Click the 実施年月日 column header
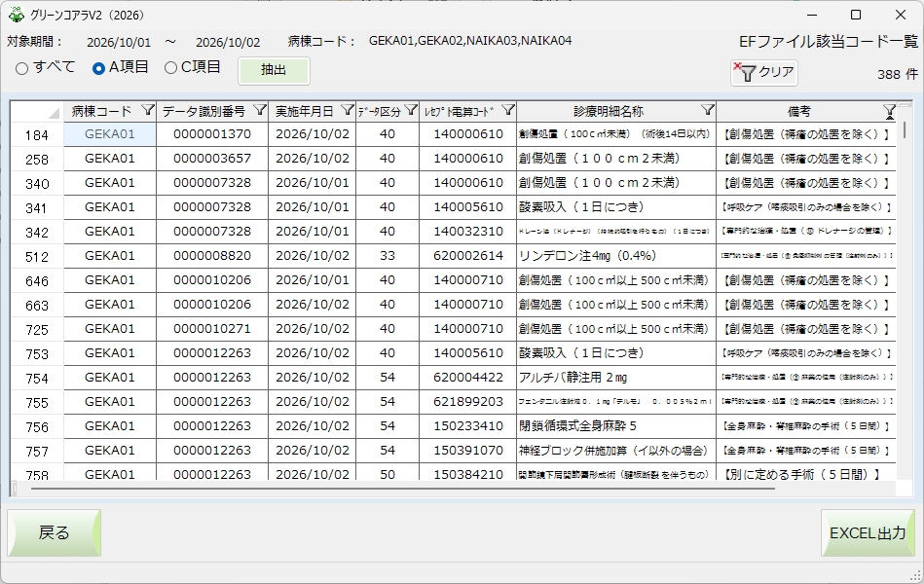The image size is (924, 584). (312, 111)
